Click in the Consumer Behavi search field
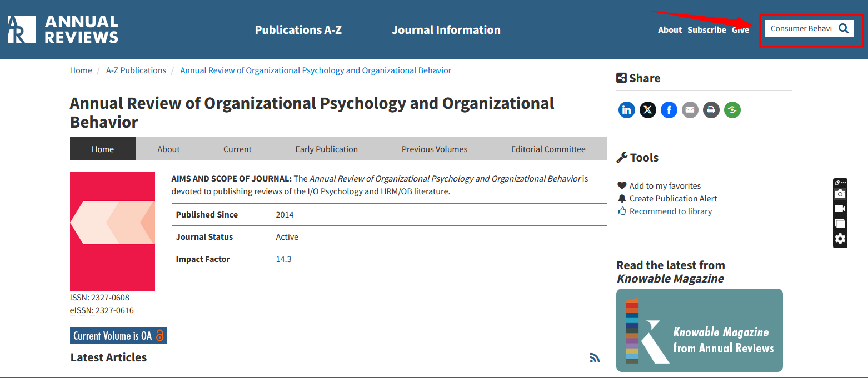 pyautogui.click(x=801, y=29)
